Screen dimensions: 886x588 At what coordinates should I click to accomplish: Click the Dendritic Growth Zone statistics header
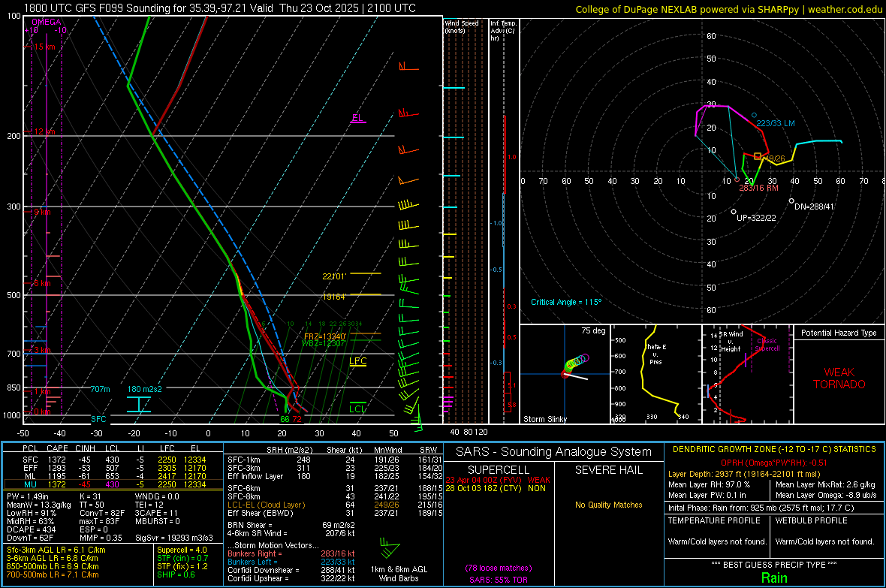774,449
